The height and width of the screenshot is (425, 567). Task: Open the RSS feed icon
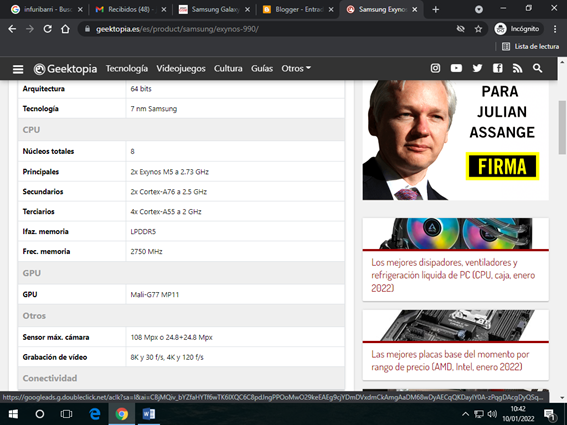(517, 68)
